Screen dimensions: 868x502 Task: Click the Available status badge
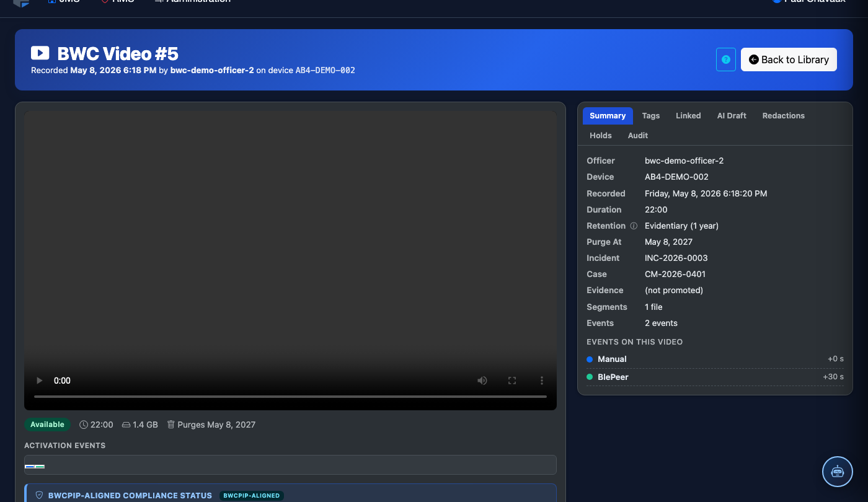pos(48,425)
